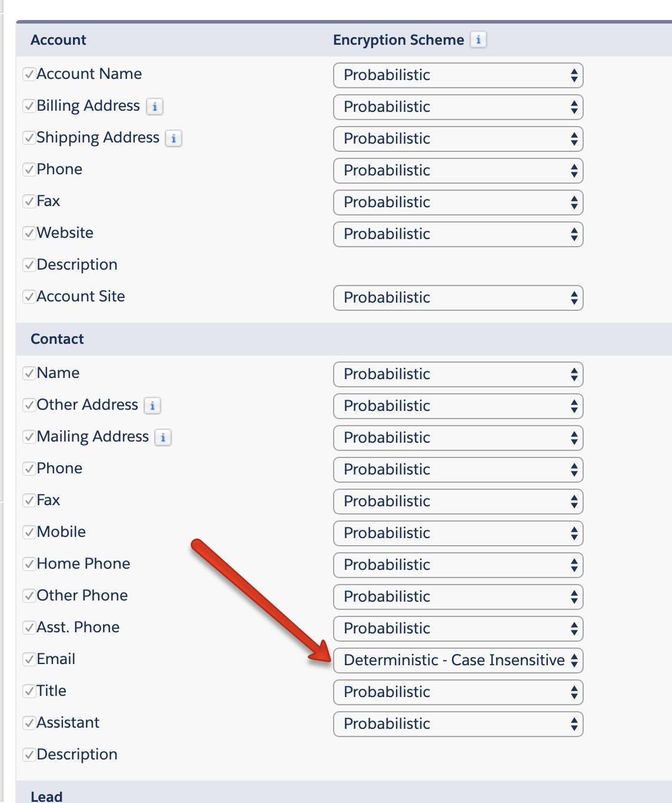Open info icon beside Other Address
This screenshot has width=672, height=803.
152,406
